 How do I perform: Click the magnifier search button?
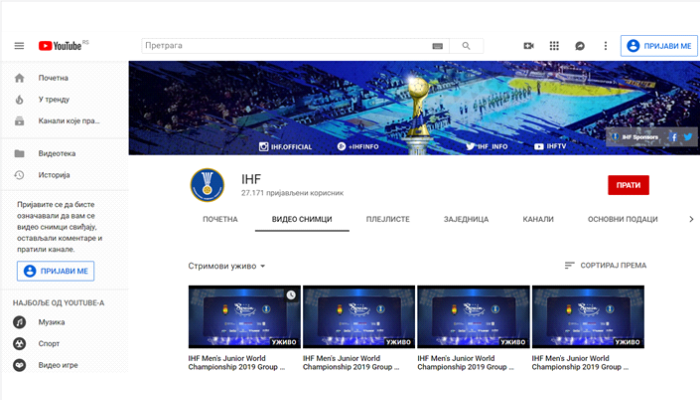pos(466,46)
